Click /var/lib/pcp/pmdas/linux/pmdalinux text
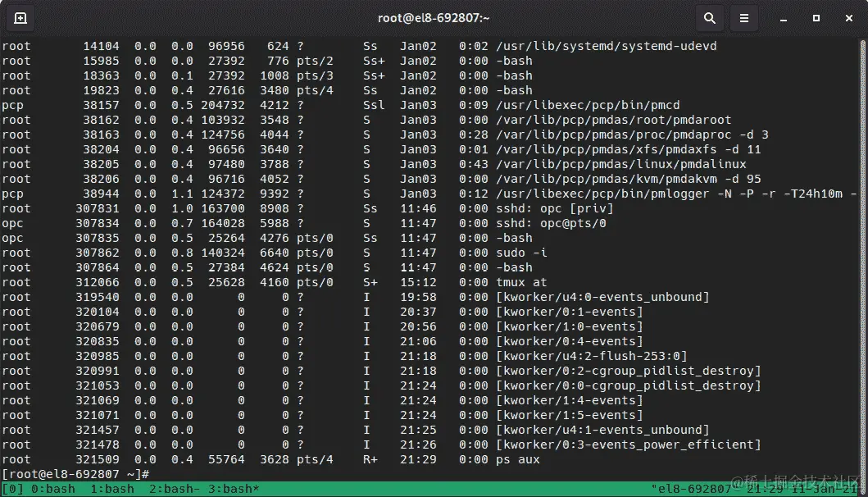Image resolution: width=868 pixels, height=497 pixels. [x=621, y=164]
